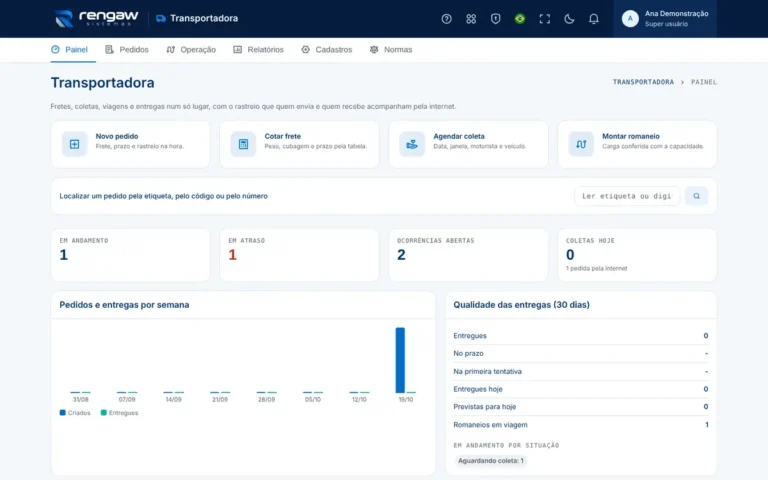Click the Operação tab route icon

click(170, 49)
